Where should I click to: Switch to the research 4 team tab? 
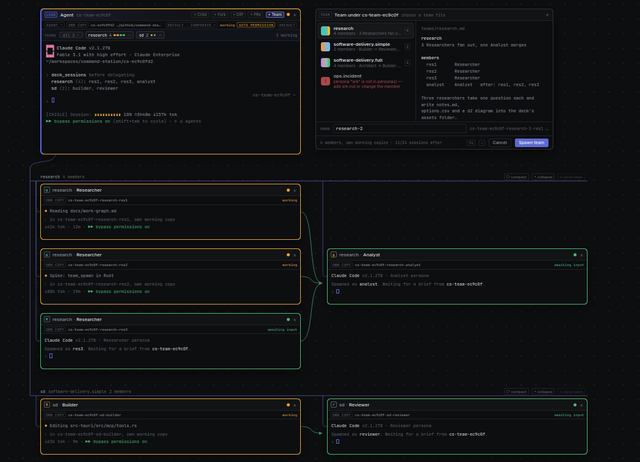109,35
